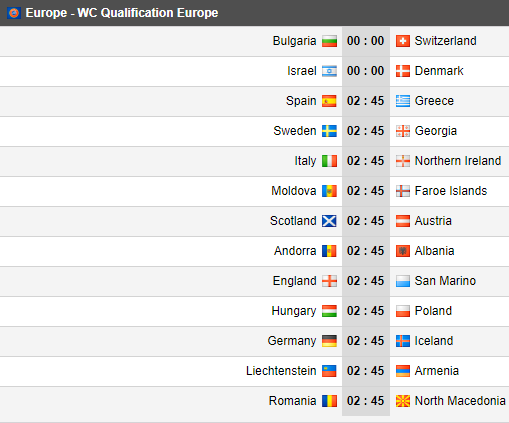Click the San Marino team name
This screenshot has width=509, height=423.
coord(445,281)
